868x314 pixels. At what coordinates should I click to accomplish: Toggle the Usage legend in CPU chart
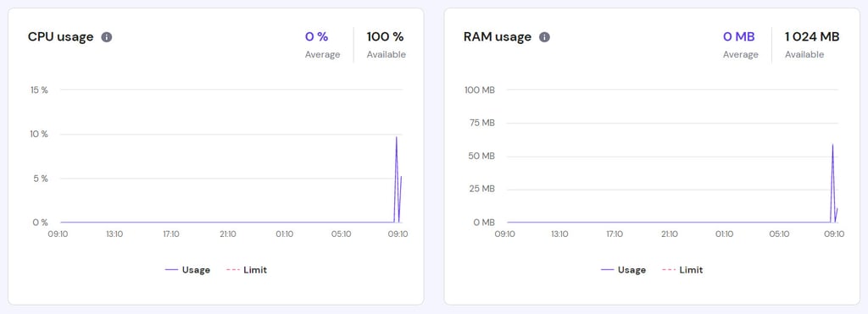pyautogui.click(x=187, y=270)
